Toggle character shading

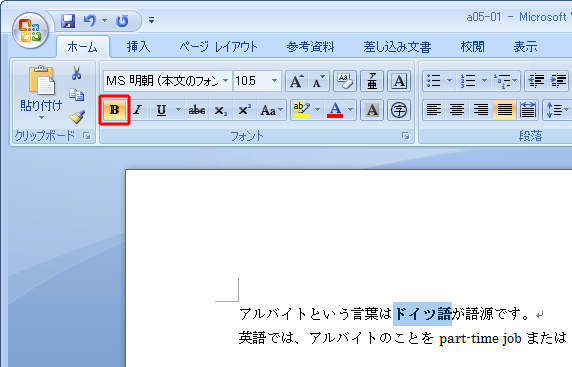(x=372, y=110)
